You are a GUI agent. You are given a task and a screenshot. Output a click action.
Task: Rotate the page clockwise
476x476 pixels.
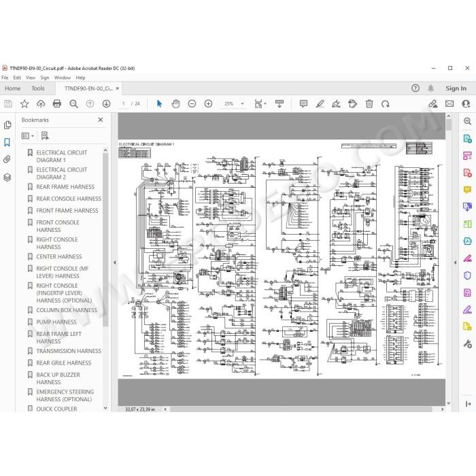pyautogui.click(x=386, y=104)
